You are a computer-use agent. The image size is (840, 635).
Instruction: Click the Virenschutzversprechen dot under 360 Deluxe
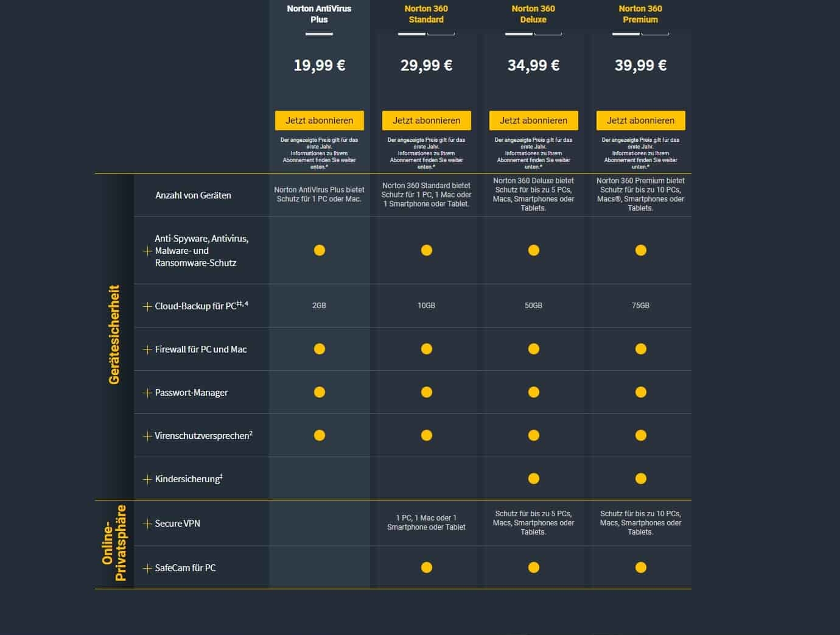click(x=533, y=435)
